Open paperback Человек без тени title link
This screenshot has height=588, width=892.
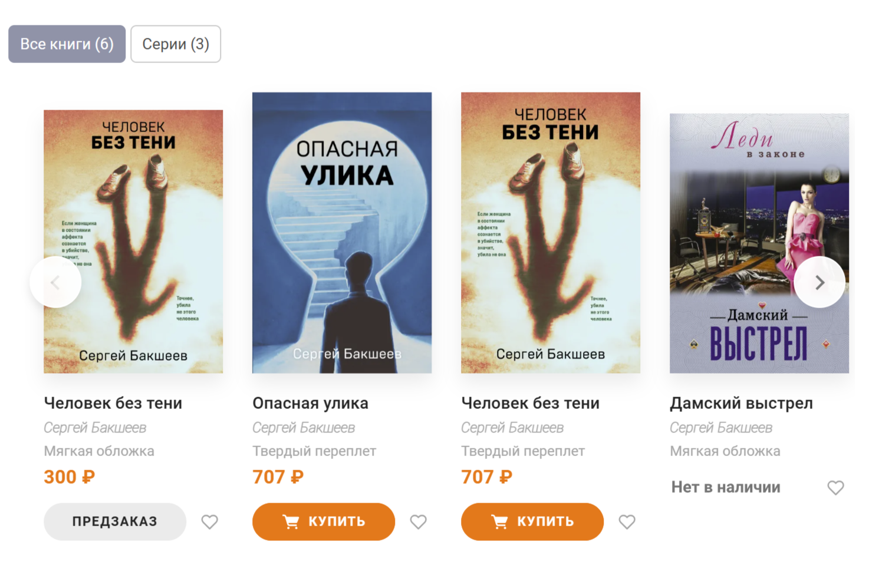point(113,403)
